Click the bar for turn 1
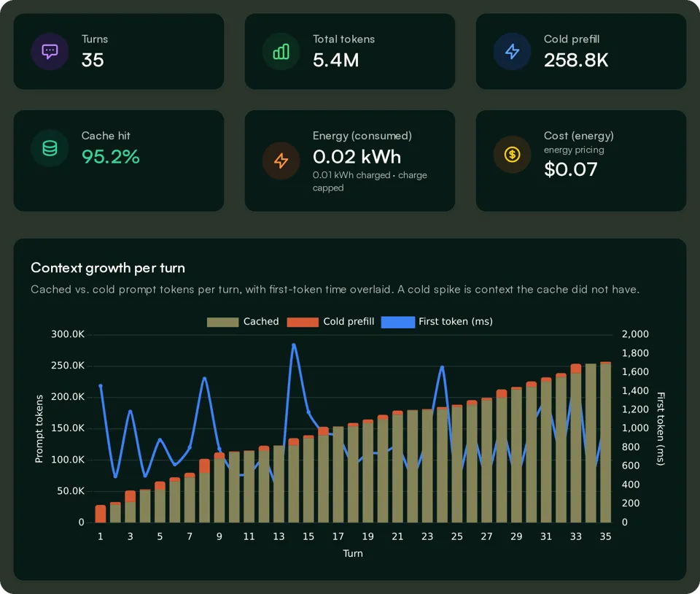Viewport: 700px width, 594px height. pyautogui.click(x=101, y=514)
